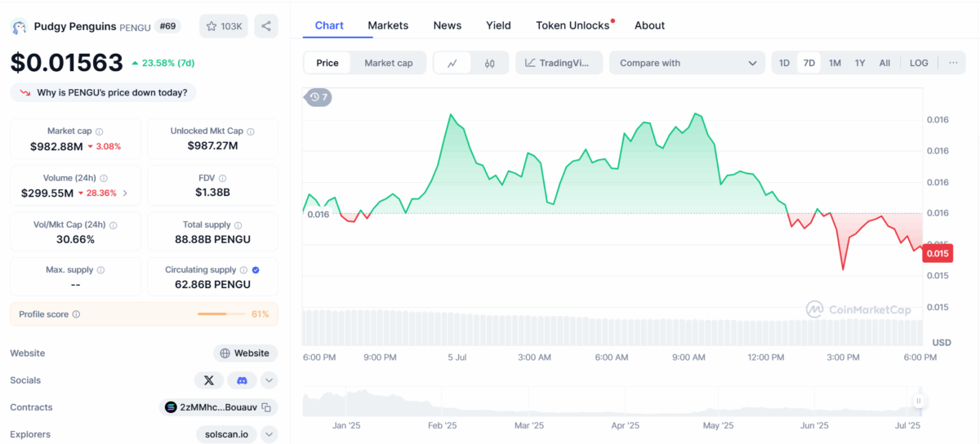Click the $0.01563 price text

click(x=67, y=63)
